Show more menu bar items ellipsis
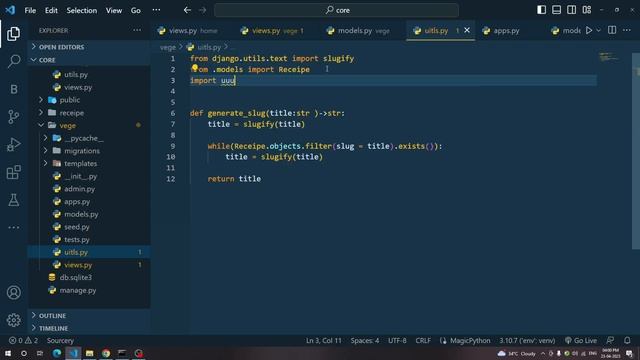The height and width of the screenshot is (360, 640). (156, 10)
